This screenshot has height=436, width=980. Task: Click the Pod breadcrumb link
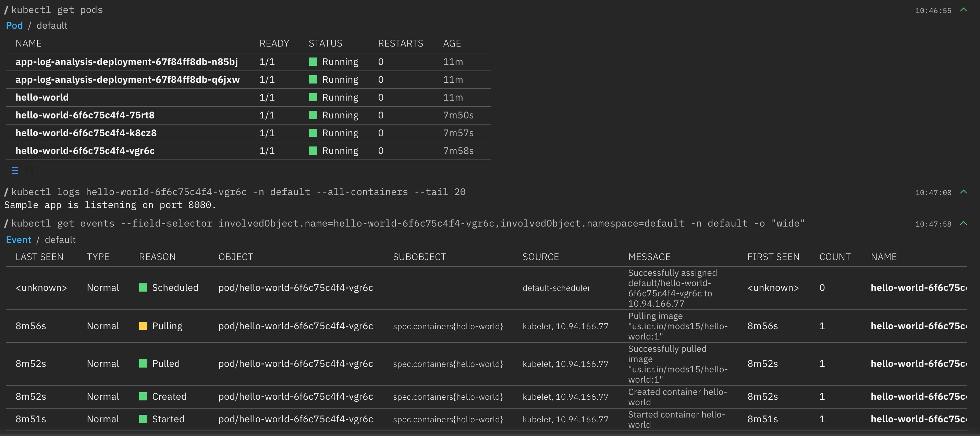14,25
